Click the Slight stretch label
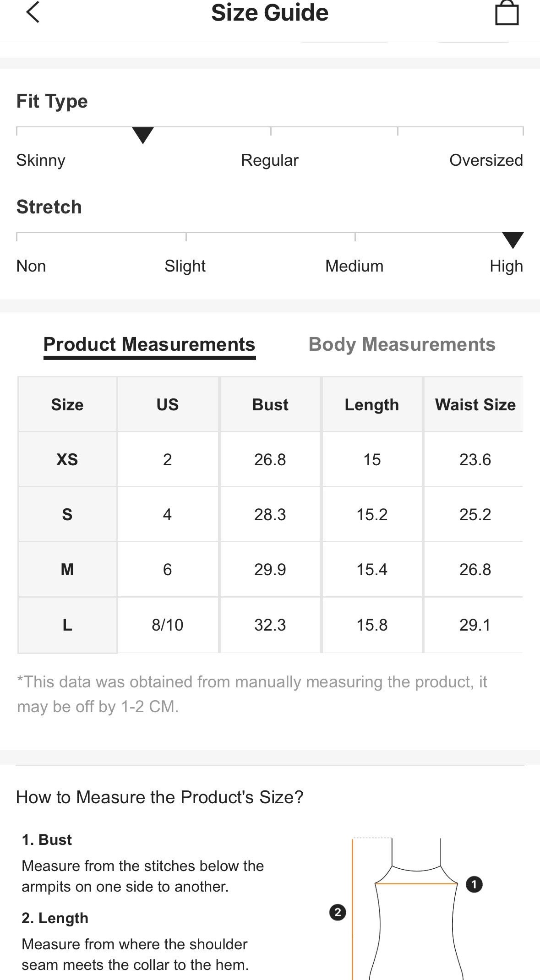Viewport: 540px width, 980px height. coord(185,266)
